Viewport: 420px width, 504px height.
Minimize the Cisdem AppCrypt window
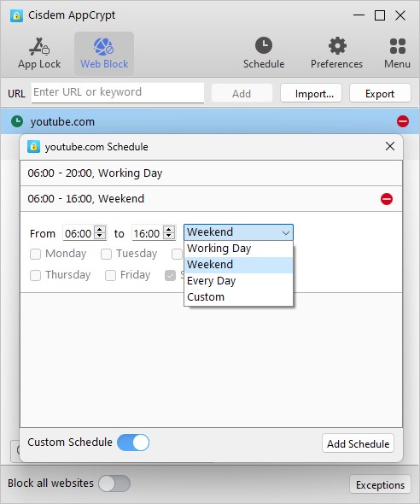pos(359,15)
